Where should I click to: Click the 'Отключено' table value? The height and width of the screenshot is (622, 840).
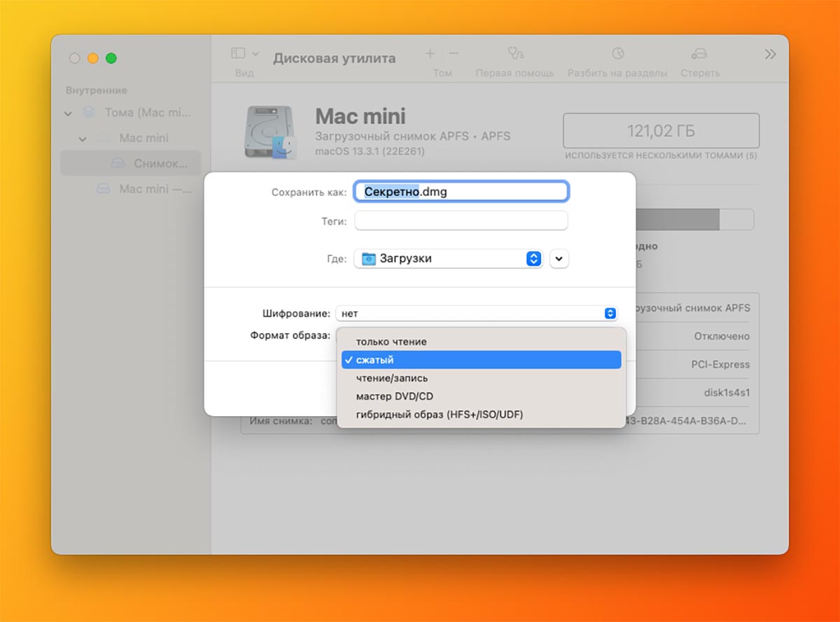click(722, 336)
